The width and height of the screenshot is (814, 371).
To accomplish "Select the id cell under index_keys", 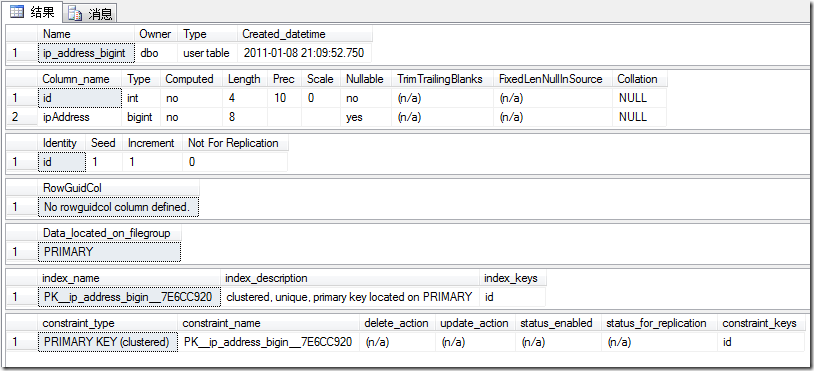I will pos(513,297).
